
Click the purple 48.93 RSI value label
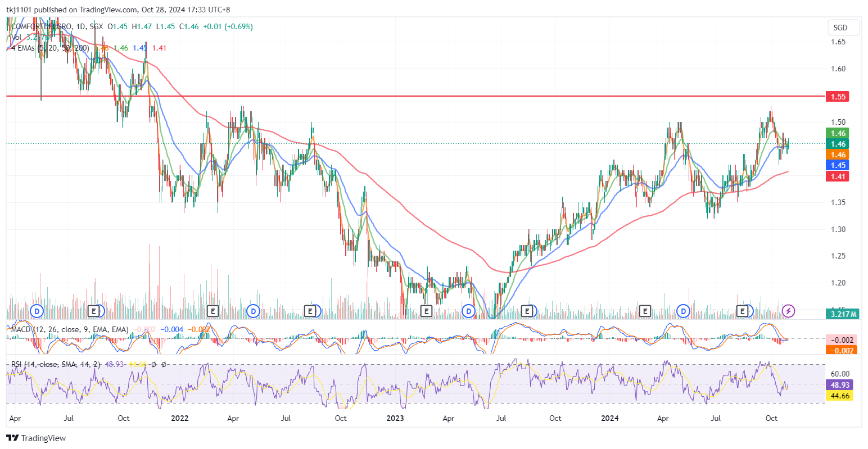tap(839, 385)
